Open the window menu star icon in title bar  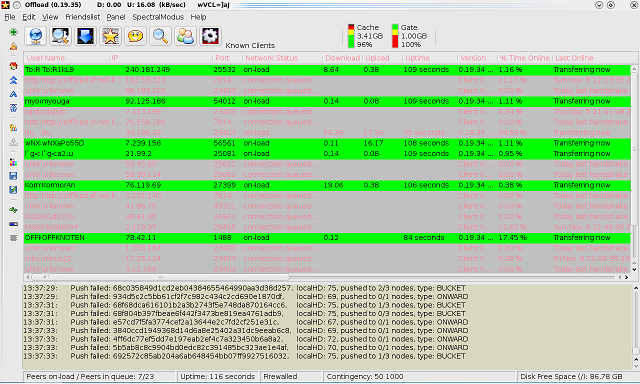click(x=5, y=5)
